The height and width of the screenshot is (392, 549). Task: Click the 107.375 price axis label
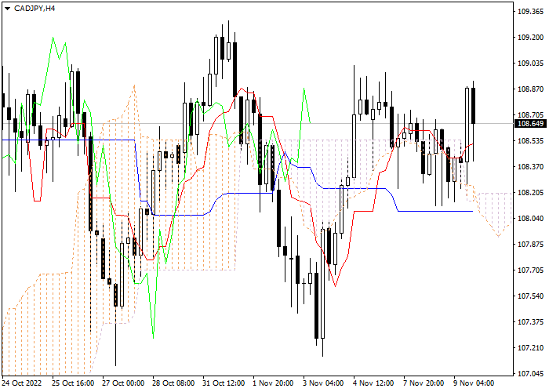[x=530, y=322]
